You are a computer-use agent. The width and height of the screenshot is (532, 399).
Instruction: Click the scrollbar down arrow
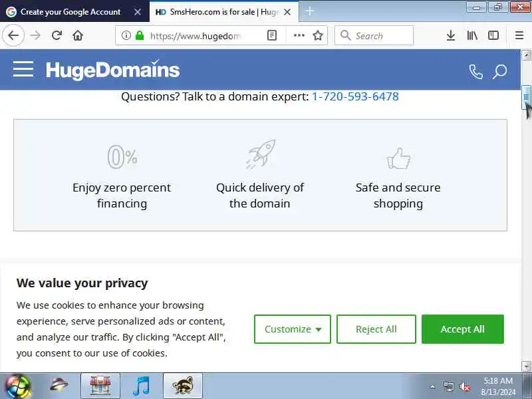(x=526, y=366)
